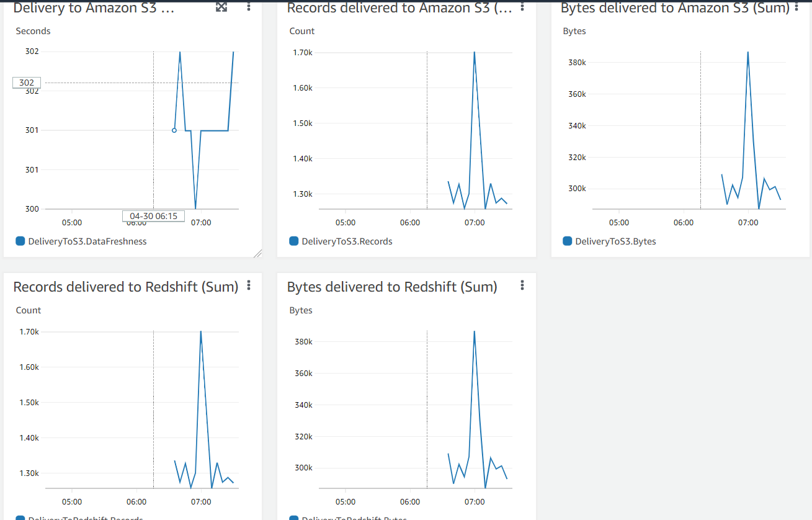The image size is (812, 520).
Task: Click the Bytes unit label in the Redshift bytes chart
Action: pyautogui.click(x=301, y=310)
